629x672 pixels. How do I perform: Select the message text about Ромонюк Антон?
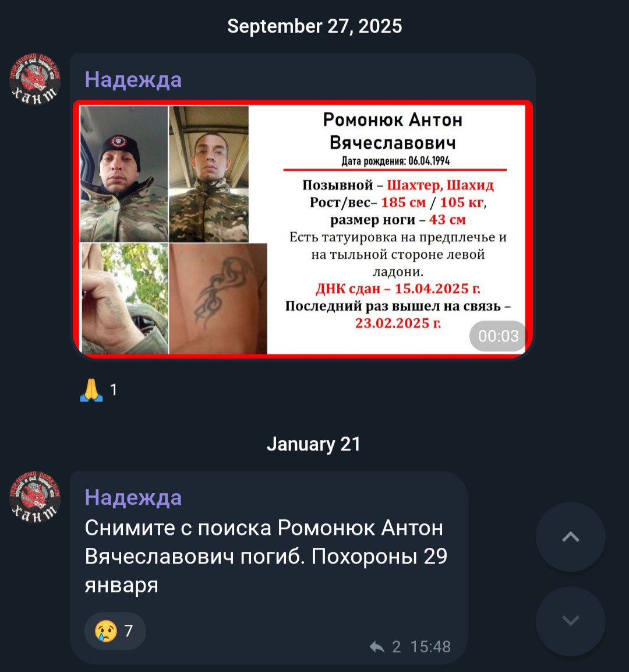click(266, 556)
